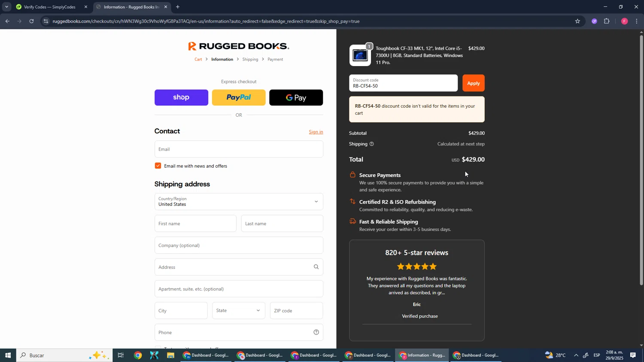
Task: Focus the Phone field
Action: (x=239, y=332)
